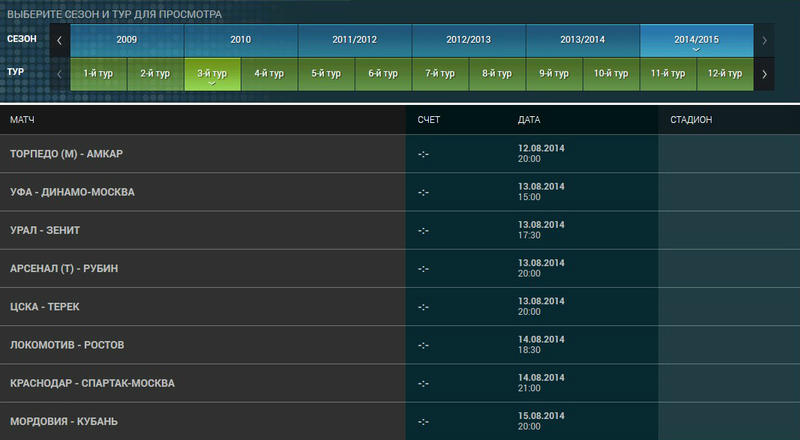This screenshot has width=800, height=440.
Task: Click the score of ЛОКОМОТИВ - РОСТОВ
Action: click(x=423, y=346)
